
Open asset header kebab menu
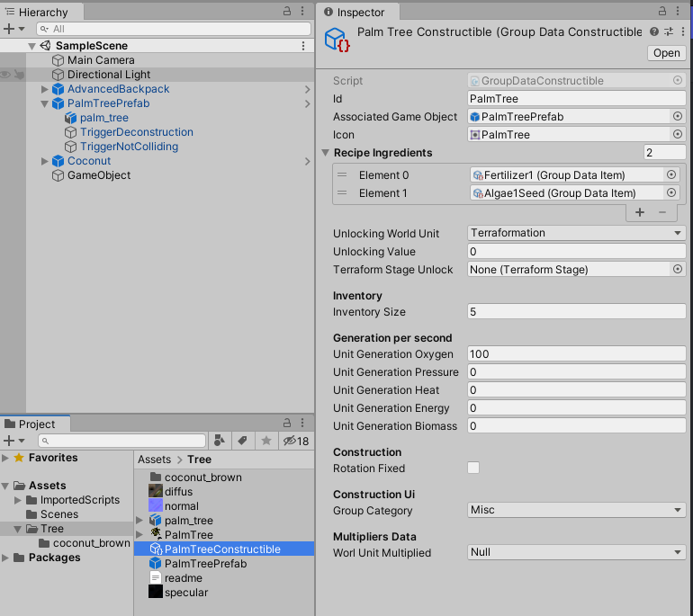click(x=683, y=31)
